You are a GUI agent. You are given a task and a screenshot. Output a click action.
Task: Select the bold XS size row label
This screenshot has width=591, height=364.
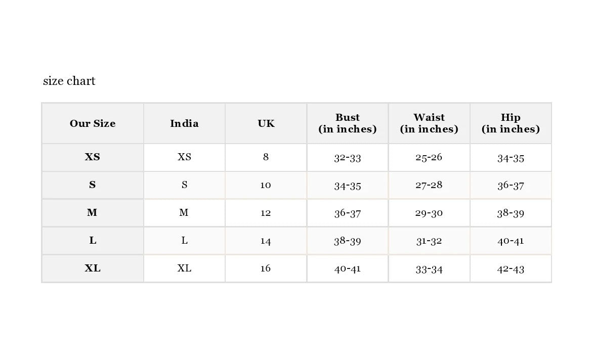[93, 157]
